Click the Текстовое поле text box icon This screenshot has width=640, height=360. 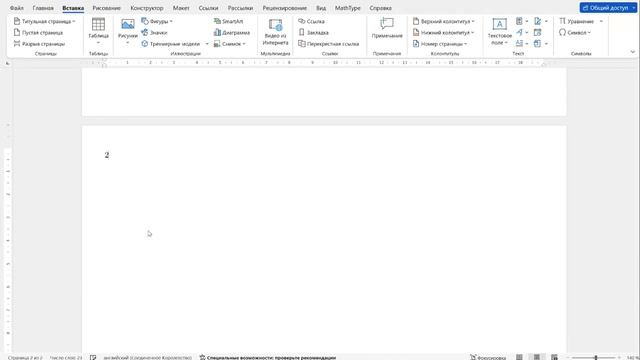point(499,24)
